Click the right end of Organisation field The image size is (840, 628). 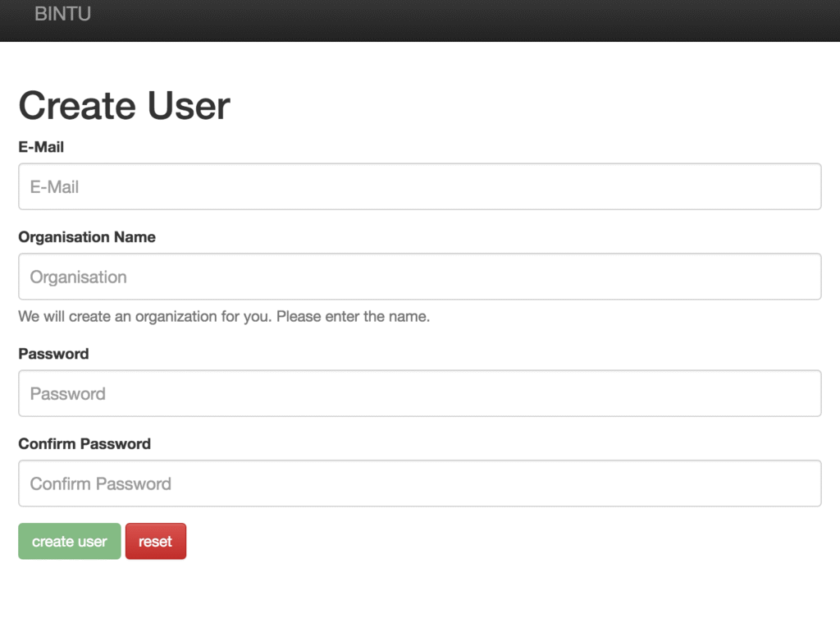(x=787, y=277)
